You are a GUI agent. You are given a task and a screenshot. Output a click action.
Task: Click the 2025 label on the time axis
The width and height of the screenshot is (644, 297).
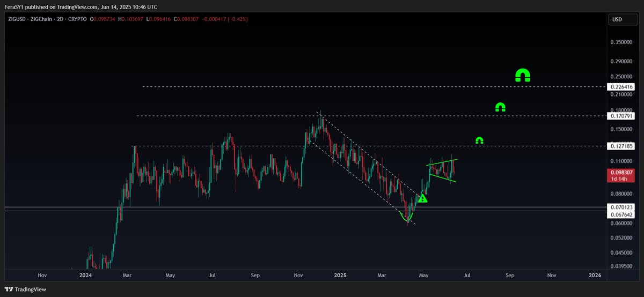coord(339,275)
